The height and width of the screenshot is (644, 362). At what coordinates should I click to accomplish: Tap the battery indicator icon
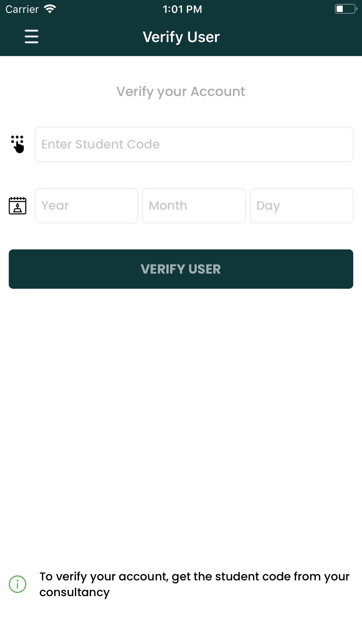click(x=346, y=9)
